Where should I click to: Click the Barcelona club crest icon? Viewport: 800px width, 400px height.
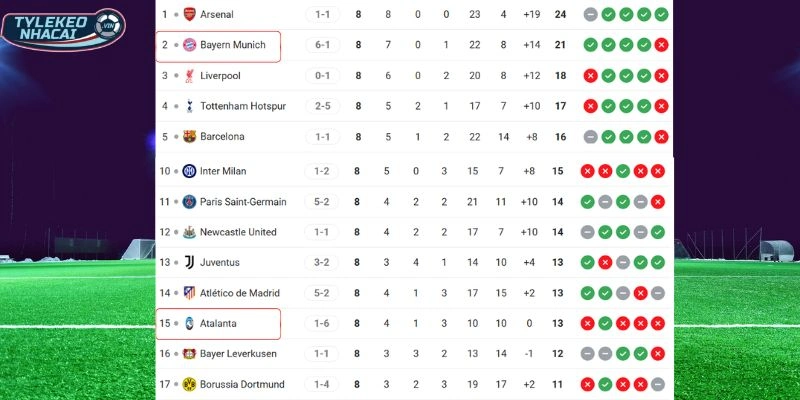pos(189,137)
